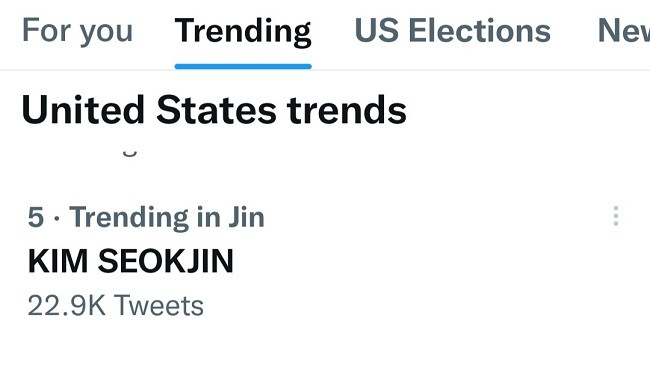Viewport: 650px width, 366px height.
Task: Select the Trending tab
Action: [243, 31]
